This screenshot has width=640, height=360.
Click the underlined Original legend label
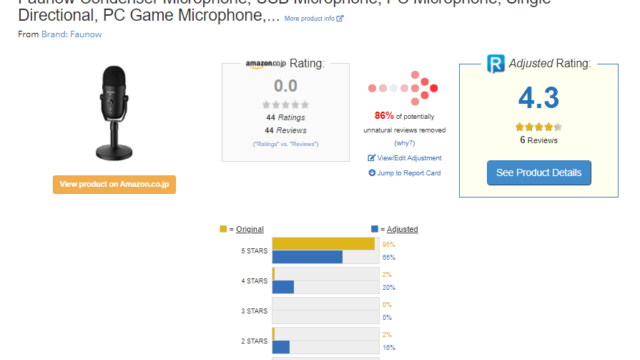tap(249, 229)
